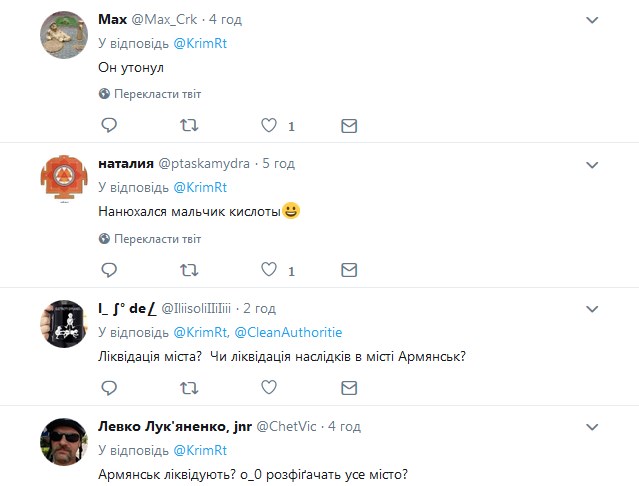Open @KrimRt mention in Max's reply
Image resolution: width=639 pixels, height=486 pixels.
[206, 43]
